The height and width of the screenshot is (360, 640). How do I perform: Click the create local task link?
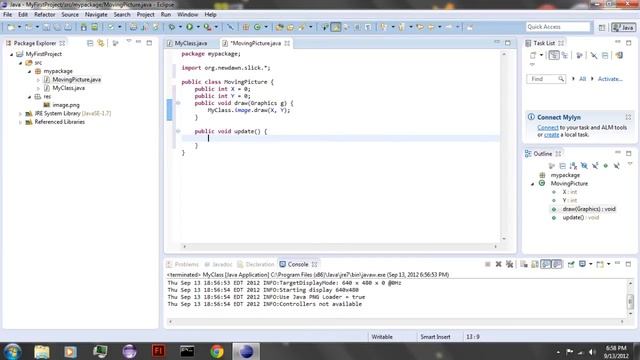(551, 135)
